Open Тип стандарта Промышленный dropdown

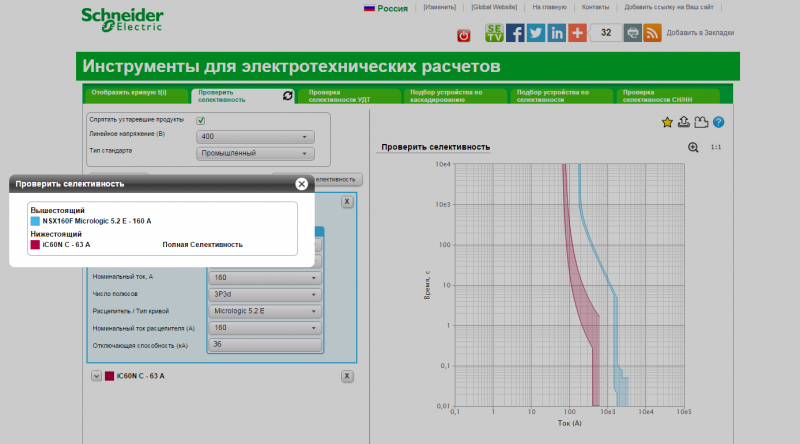click(x=255, y=153)
